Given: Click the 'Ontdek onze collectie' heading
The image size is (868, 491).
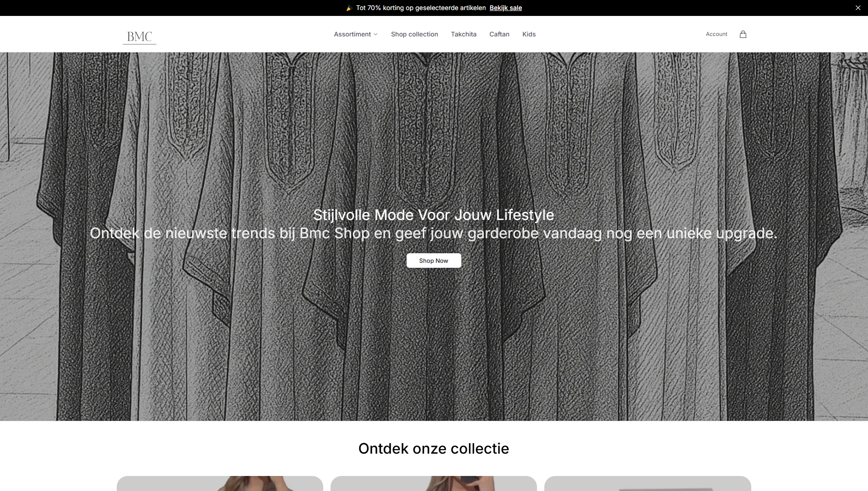Looking at the screenshot, I should click(x=434, y=449).
